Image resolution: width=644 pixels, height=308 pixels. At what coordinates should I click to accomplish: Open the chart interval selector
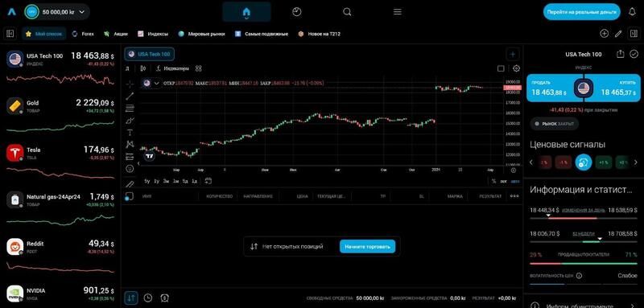(x=127, y=68)
